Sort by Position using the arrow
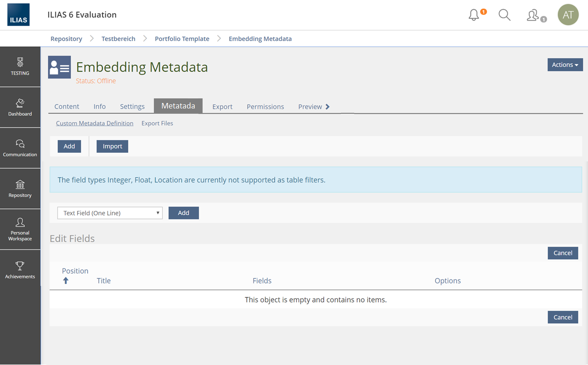The height and width of the screenshot is (365, 588). pos(66,280)
